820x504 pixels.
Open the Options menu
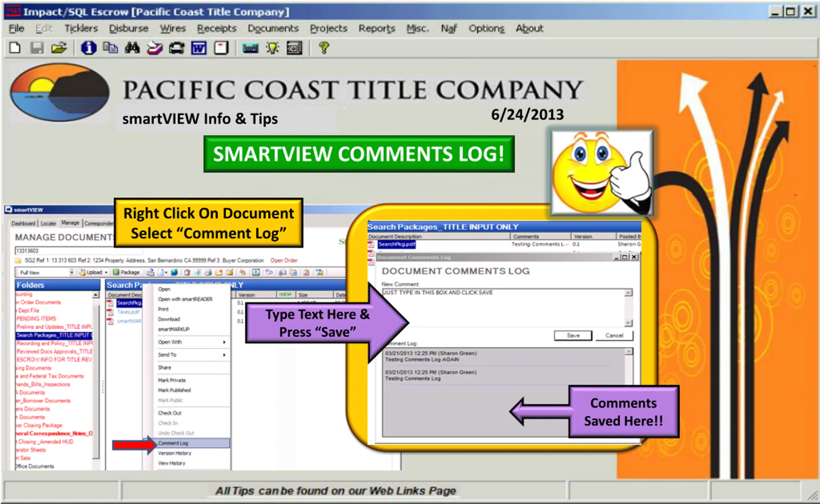pyautogui.click(x=487, y=28)
